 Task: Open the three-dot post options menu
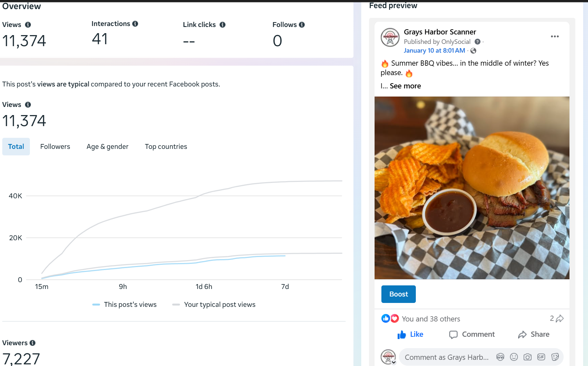point(555,36)
